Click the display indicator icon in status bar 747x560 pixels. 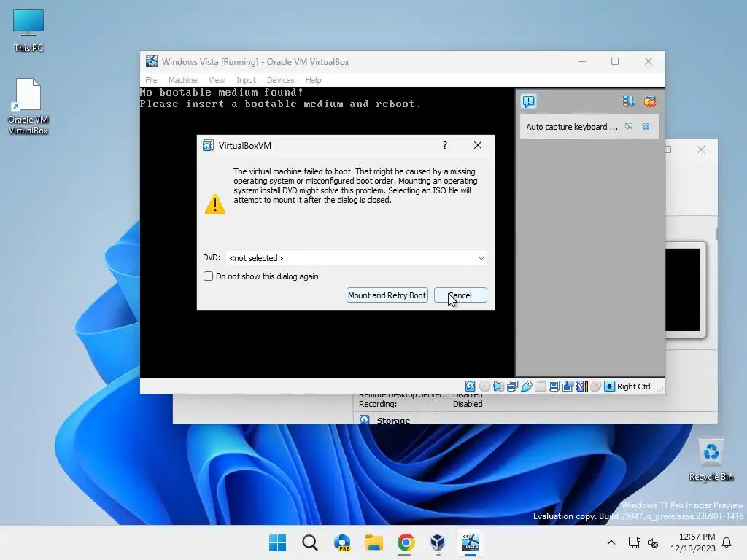[554, 386]
